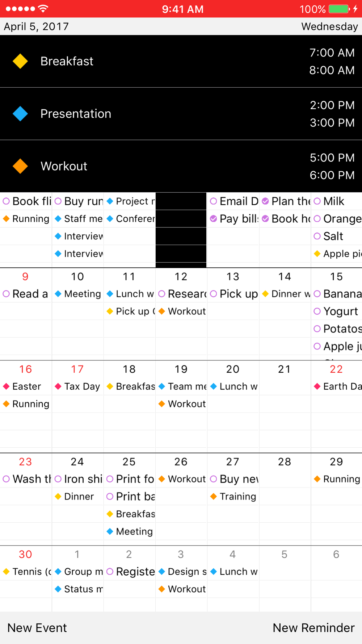
Task: Tap the blue diamond next to Meeting on 10
Action: 58,294
